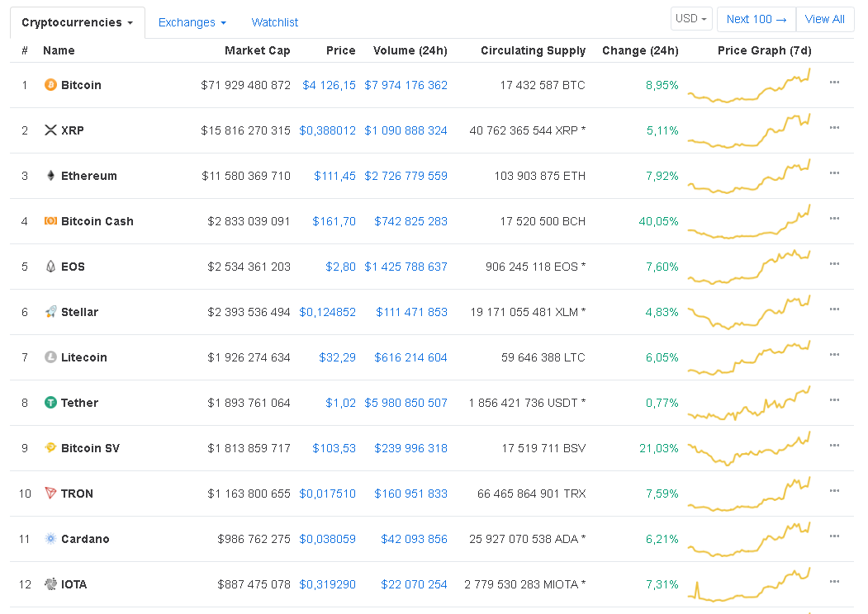Expand the Cryptocurrencies dropdown tab
The height and width of the screenshot is (614, 868).
pyautogui.click(x=77, y=23)
